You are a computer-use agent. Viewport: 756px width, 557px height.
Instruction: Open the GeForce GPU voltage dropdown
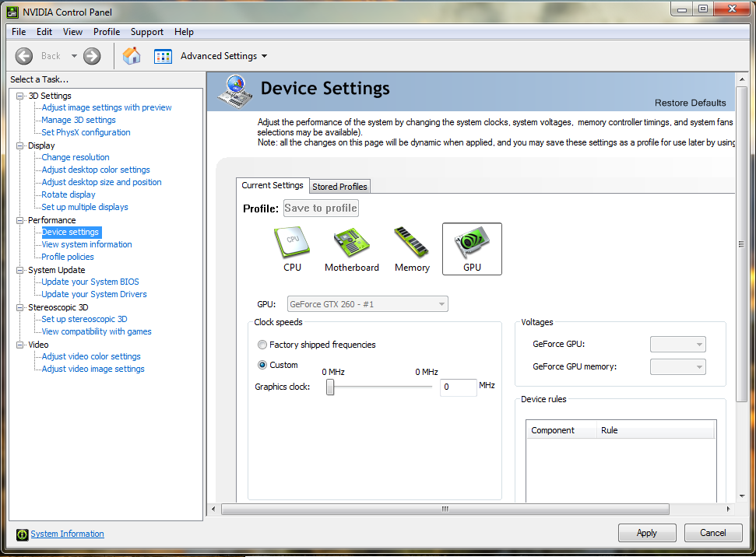678,344
